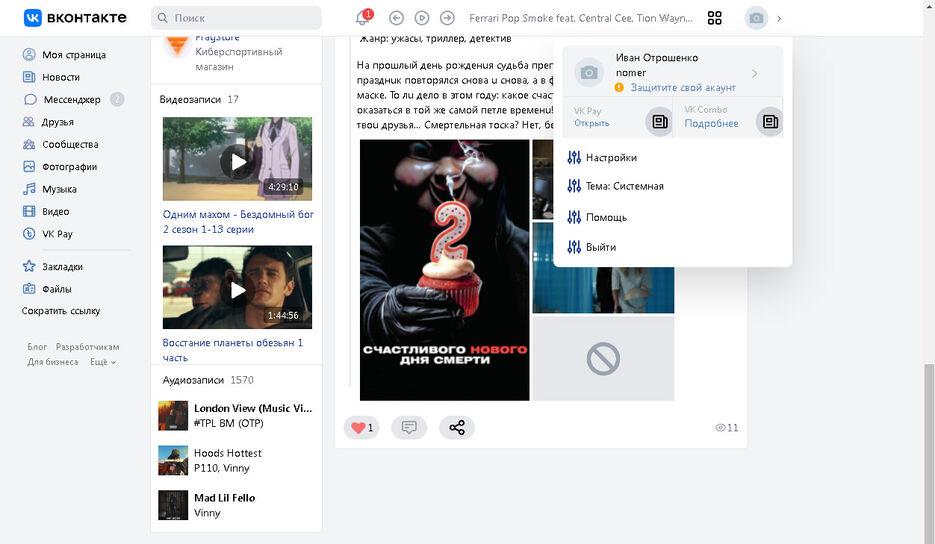Share the post via share icon

(x=457, y=428)
